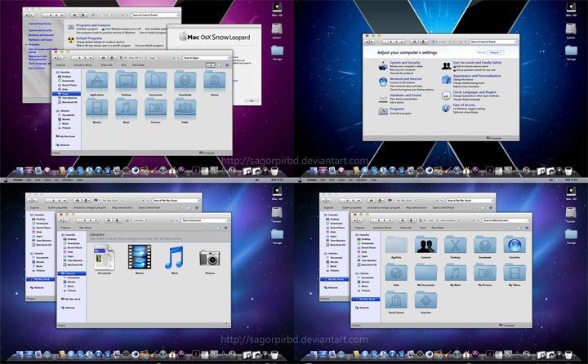Open Documents library icon in Libraries window

105,257
